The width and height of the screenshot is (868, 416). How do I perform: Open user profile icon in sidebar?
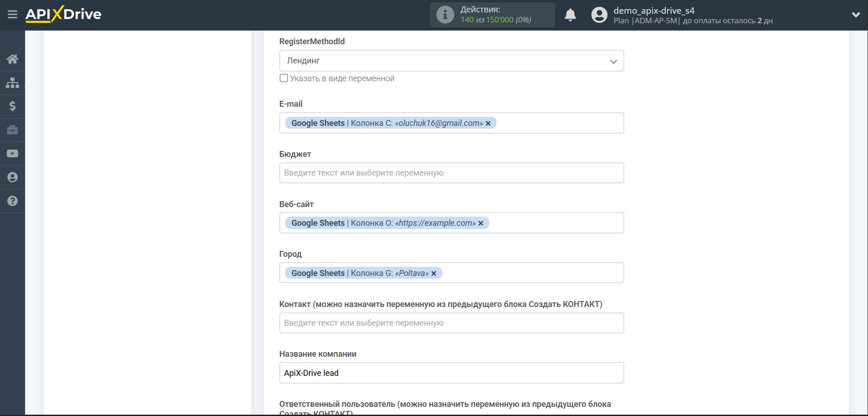tap(12, 177)
